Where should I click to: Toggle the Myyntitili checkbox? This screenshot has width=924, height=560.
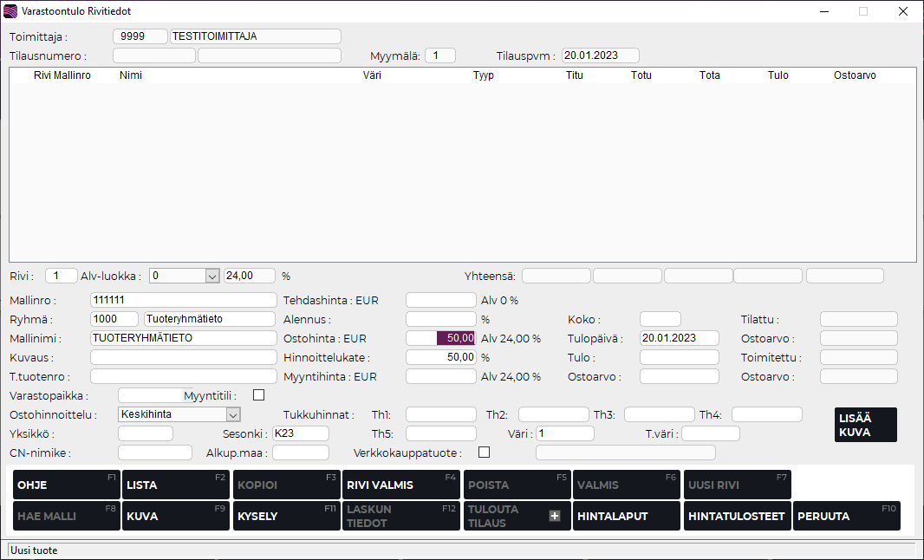point(258,395)
